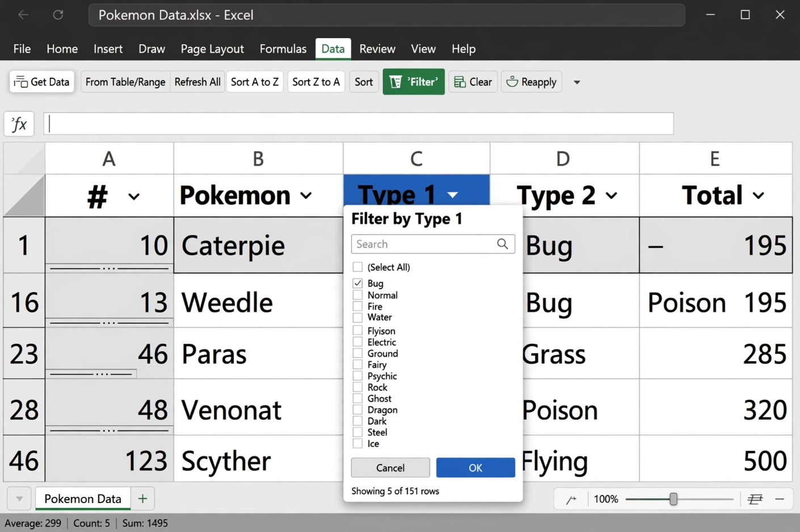Click the formula bar input
The height and width of the screenshot is (532, 800).
coord(359,124)
